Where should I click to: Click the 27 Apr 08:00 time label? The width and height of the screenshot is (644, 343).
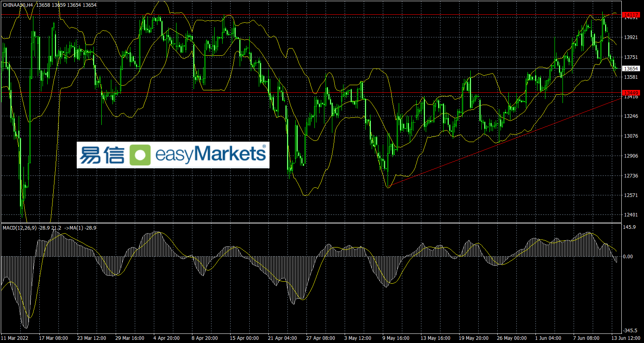[x=320, y=338]
